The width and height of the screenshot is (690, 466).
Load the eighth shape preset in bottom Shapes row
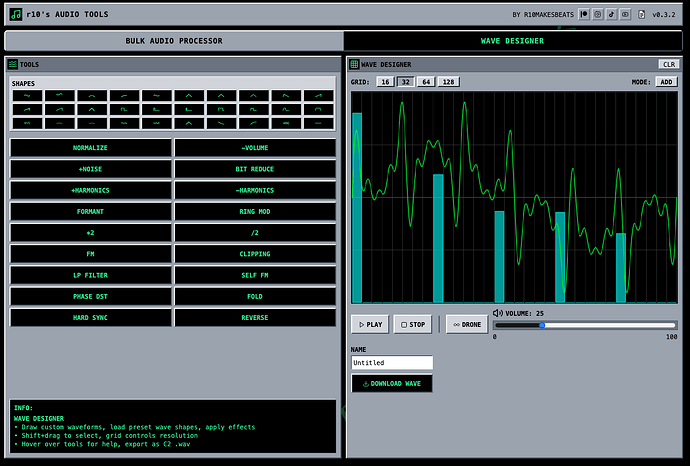[x=254, y=123]
